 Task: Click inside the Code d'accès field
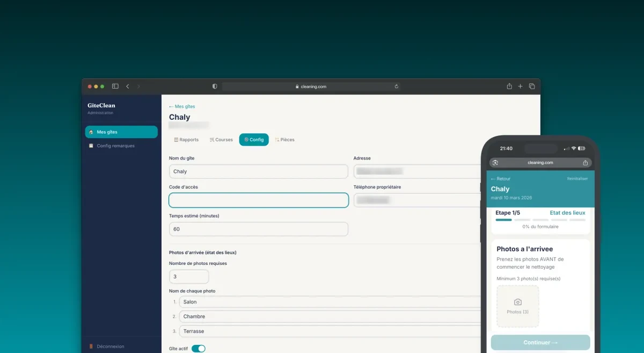click(259, 200)
